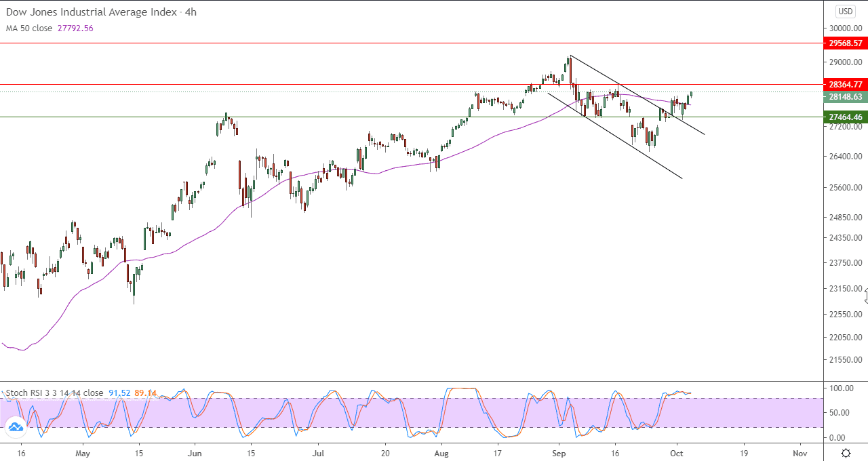The height and width of the screenshot is (461, 868).
Task: Click the MA value 27792.56
Action: point(75,28)
